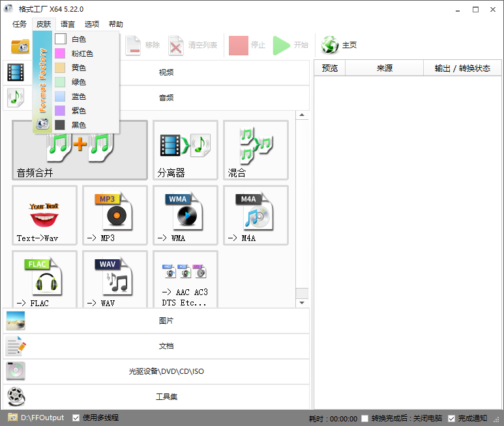This screenshot has width=504, height=426.
Task: Open the 任务 menu
Action: (x=20, y=24)
